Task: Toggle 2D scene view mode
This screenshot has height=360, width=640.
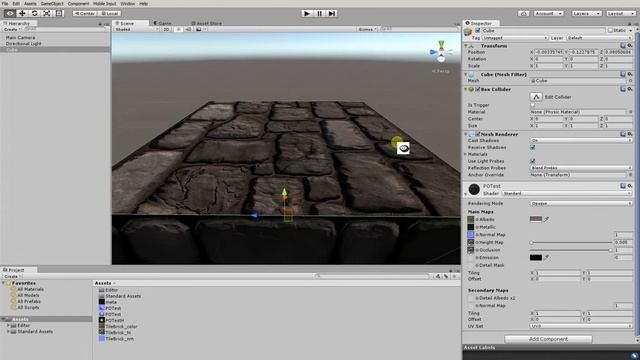Action: [x=166, y=29]
